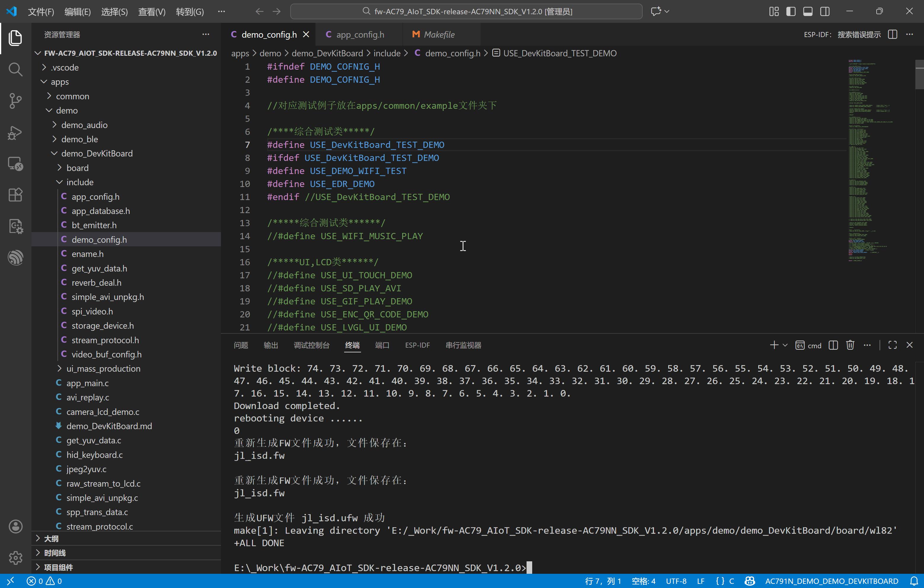Open editor more actions menu
This screenshot has height=588, width=924.
tap(909, 34)
